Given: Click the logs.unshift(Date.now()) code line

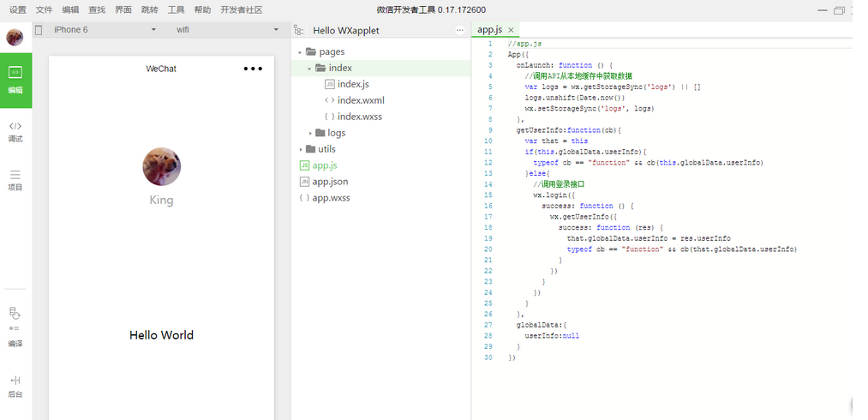Looking at the screenshot, I should [x=575, y=98].
